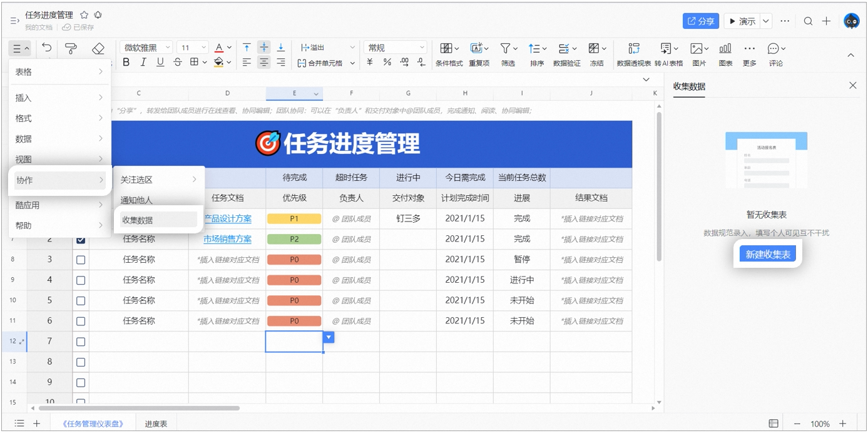This screenshot has height=433, width=868.
Task: Tick the checkbox for task row 5
Action: [x=81, y=300]
